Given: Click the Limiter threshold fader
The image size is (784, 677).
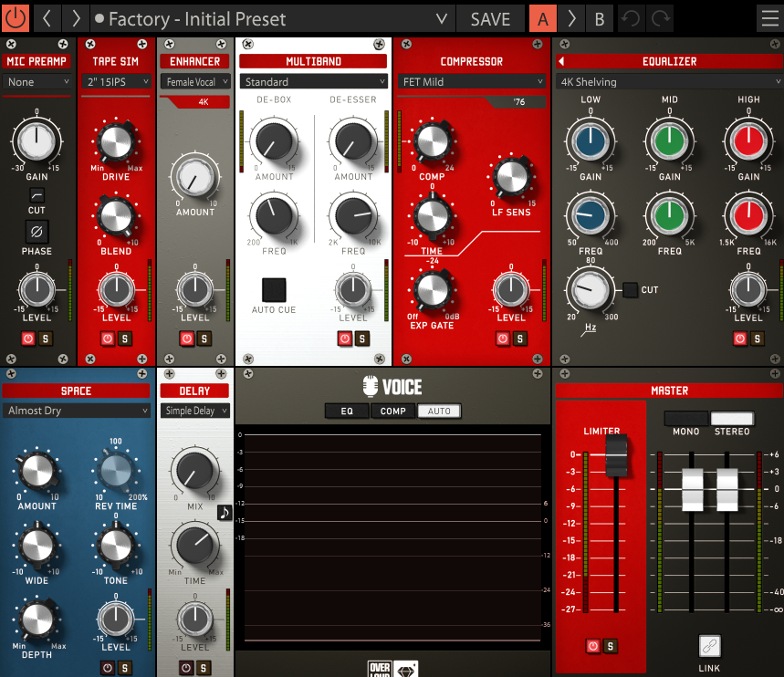Looking at the screenshot, I should coord(616,456).
